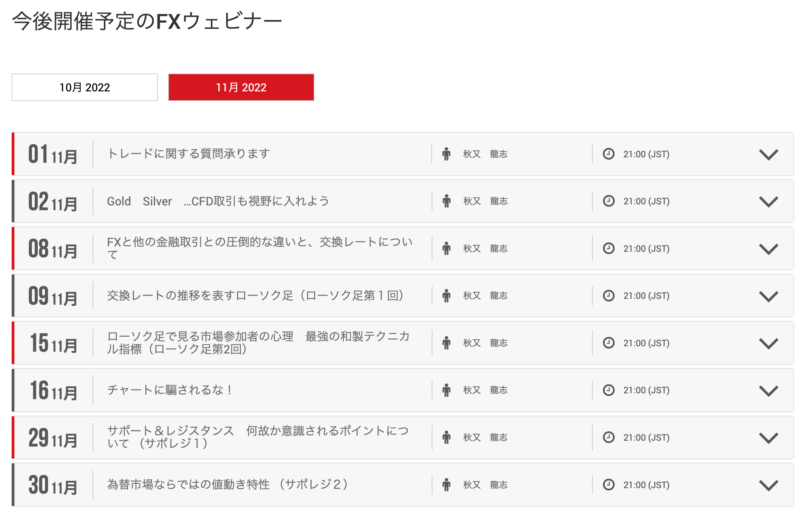Click 21:00 (JST) time in 15 11月 row
The width and height of the screenshot is (812, 518).
pyautogui.click(x=646, y=343)
